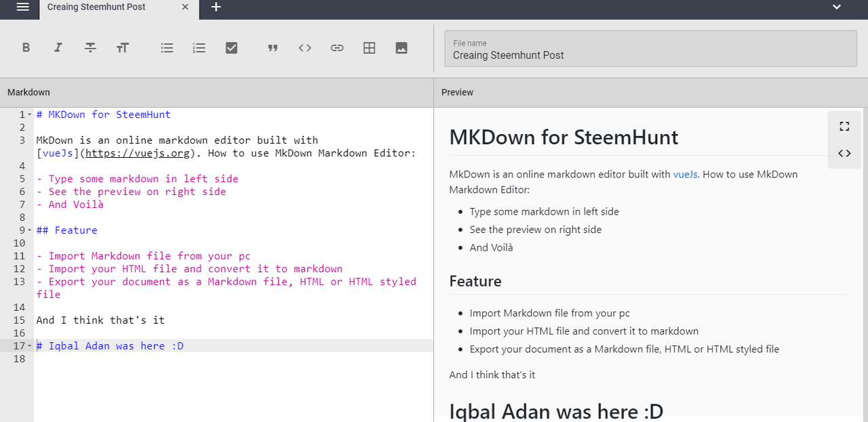Close the Creaing Steemhunt Post tab
The image size is (868, 422).
pos(186,7)
